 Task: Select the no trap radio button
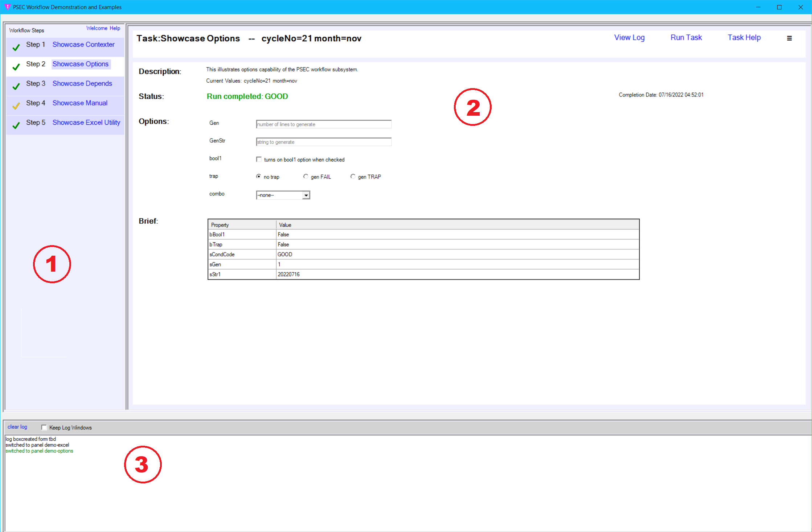point(259,177)
